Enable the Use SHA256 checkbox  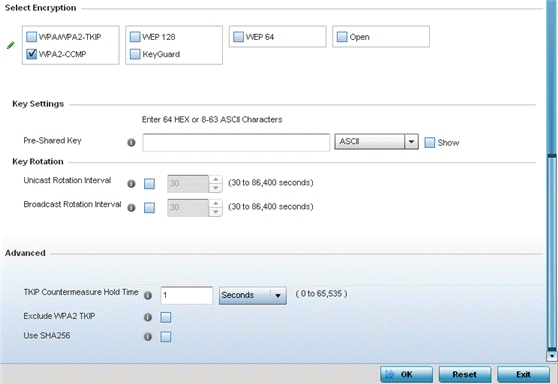point(166,337)
